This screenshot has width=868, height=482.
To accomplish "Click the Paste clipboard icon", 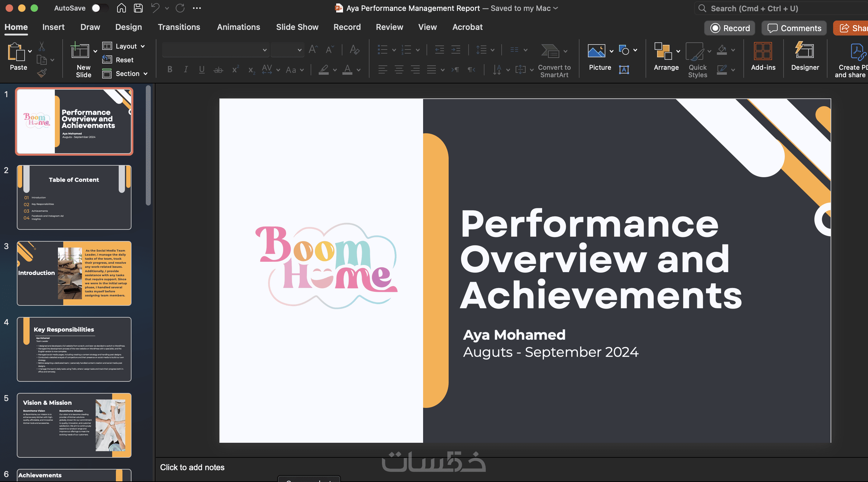I will coord(16,52).
